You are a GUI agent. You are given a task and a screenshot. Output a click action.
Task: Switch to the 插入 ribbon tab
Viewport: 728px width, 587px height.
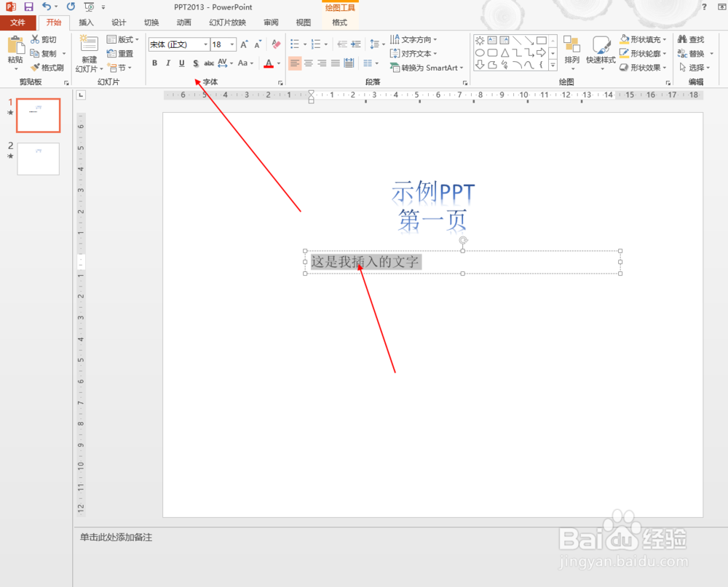pyautogui.click(x=86, y=22)
